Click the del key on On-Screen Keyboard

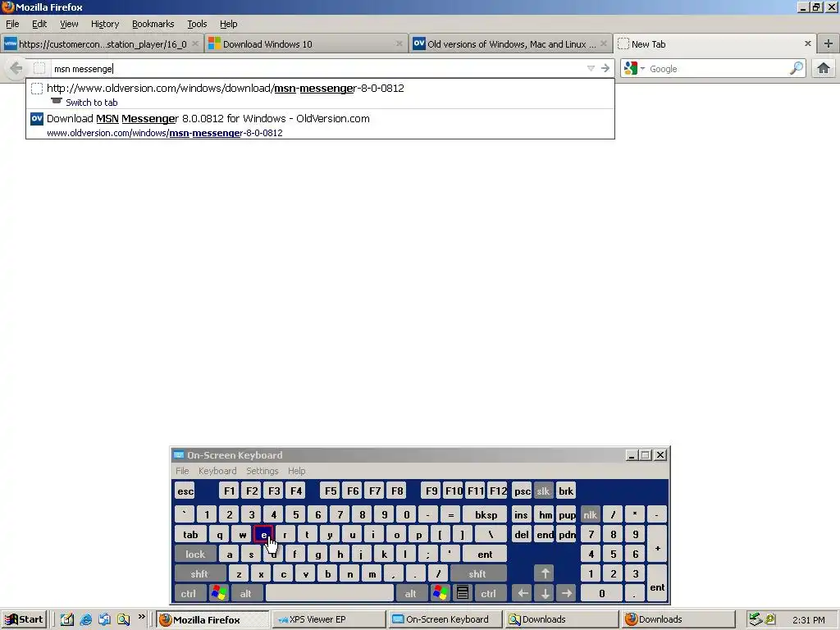[521, 535]
